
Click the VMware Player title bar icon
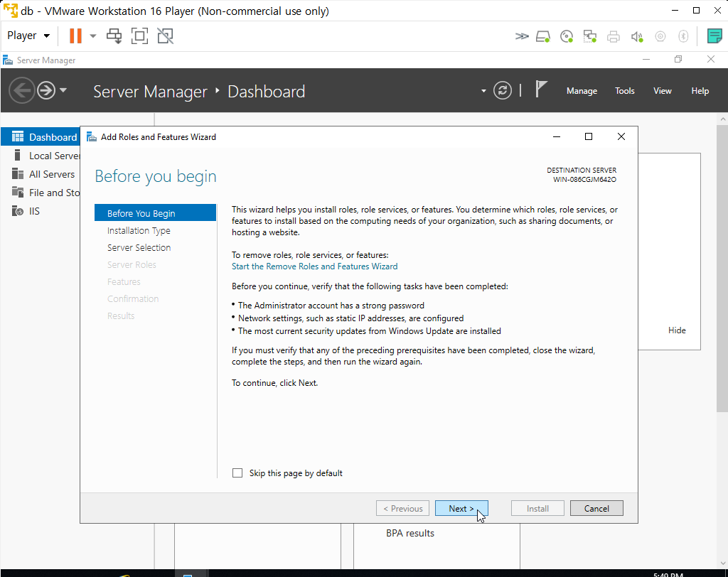click(x=10, y=10)
